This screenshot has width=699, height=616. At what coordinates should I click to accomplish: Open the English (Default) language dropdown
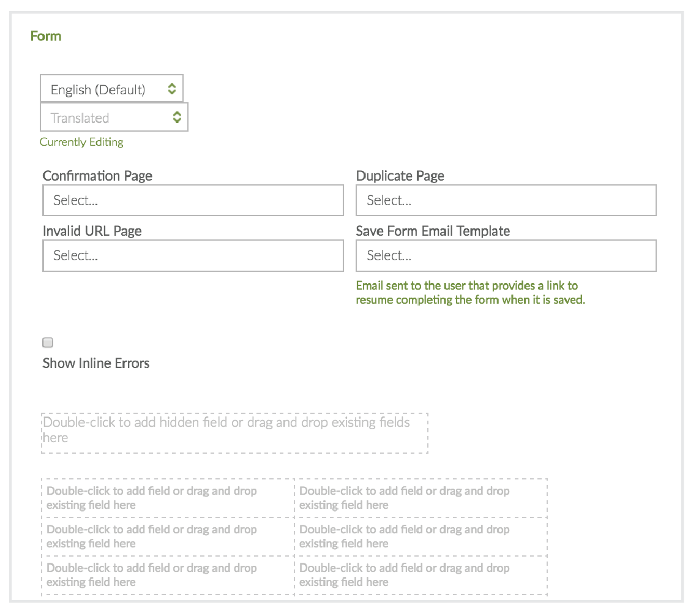tap(111, 89)
